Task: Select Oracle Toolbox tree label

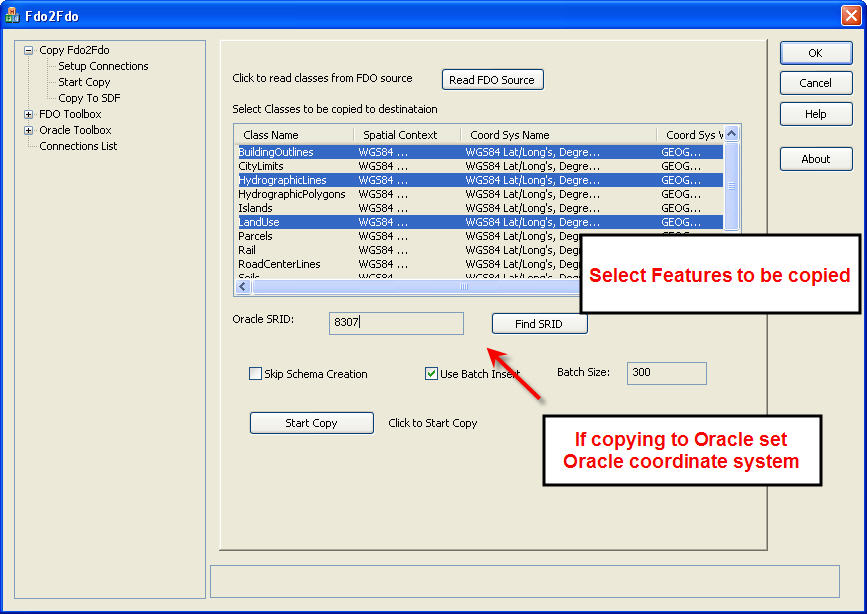Action: point(75,131)
